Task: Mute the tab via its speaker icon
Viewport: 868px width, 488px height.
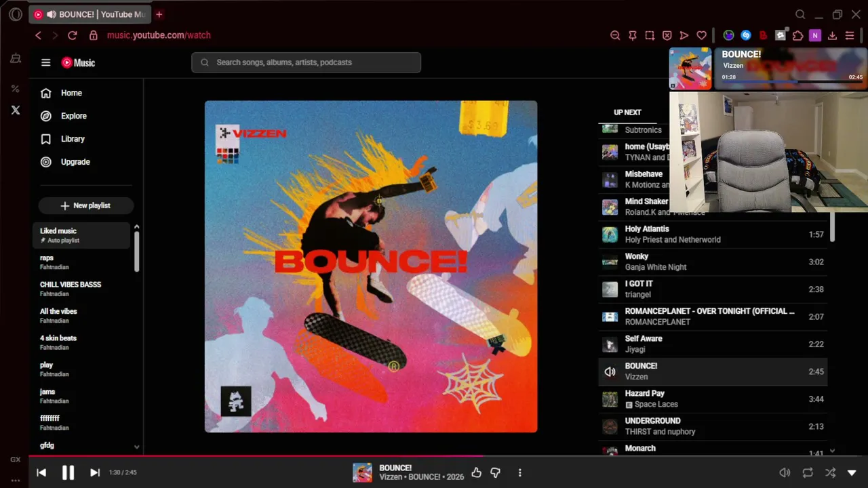Action: point(51,14)
